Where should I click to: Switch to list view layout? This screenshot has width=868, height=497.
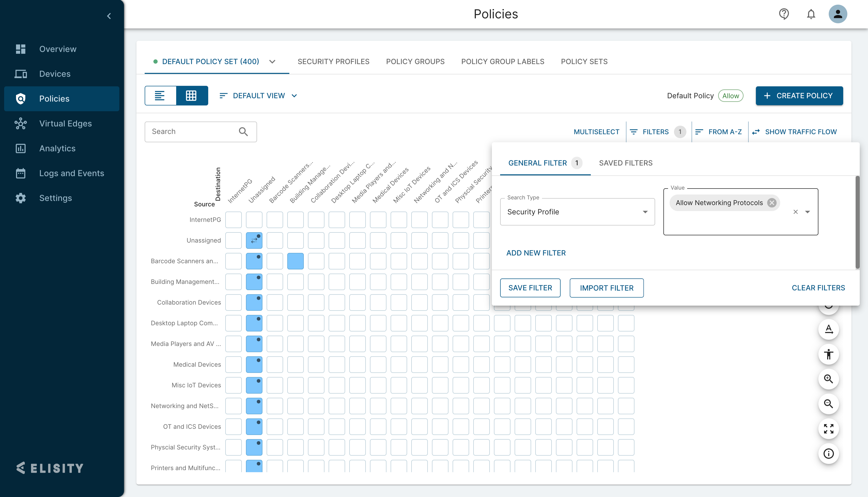tap(160, 96)
